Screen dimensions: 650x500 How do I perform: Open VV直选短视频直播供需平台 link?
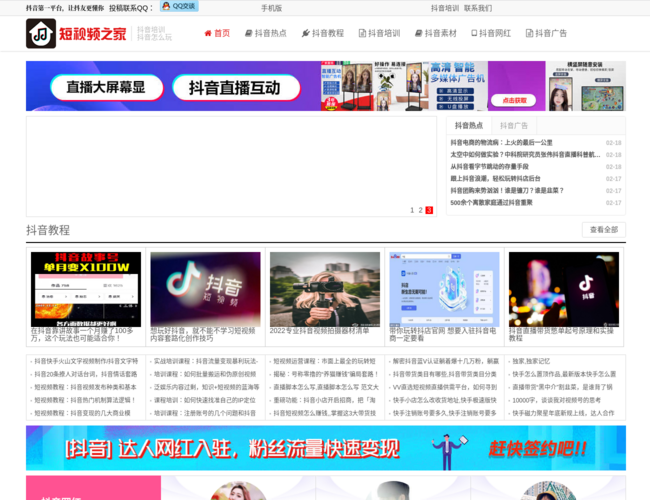coord(444,387)
